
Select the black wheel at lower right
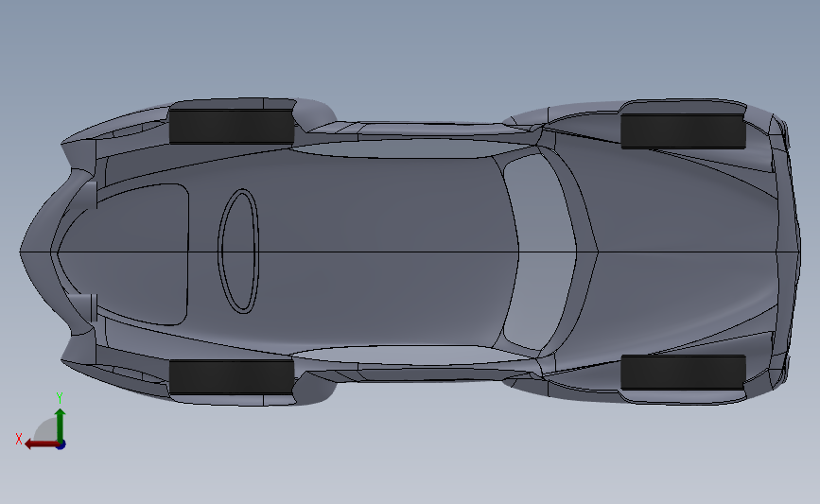click(x=683, y=373)
